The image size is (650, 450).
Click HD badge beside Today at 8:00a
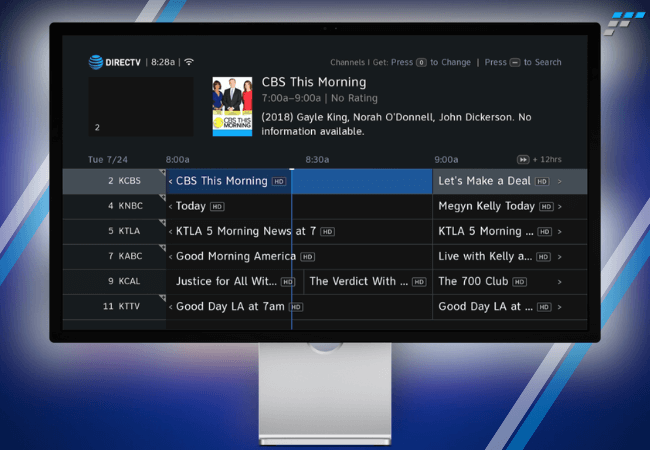217,206
